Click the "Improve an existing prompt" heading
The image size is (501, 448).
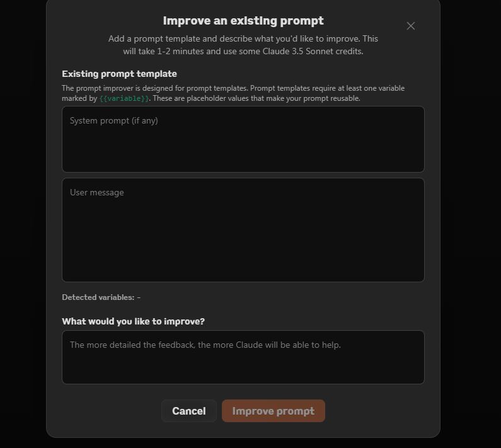pyautogui.click(x=243, y=21)
